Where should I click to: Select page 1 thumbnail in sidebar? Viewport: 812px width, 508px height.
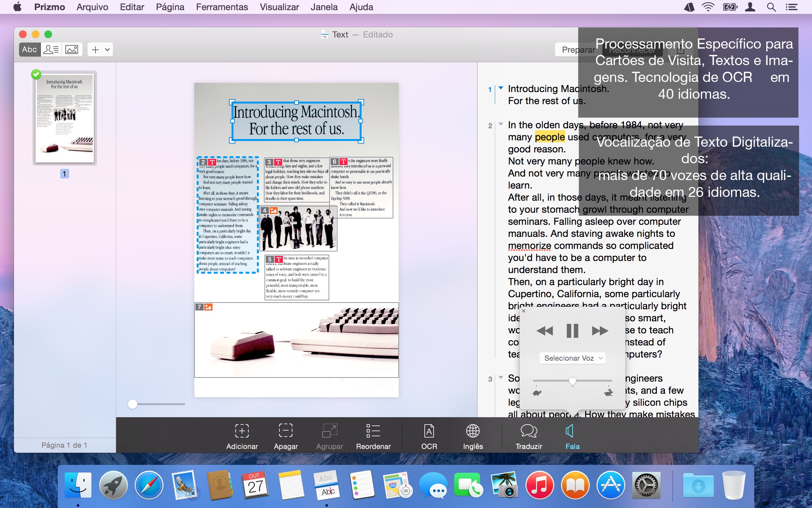[x=64, y=118]
